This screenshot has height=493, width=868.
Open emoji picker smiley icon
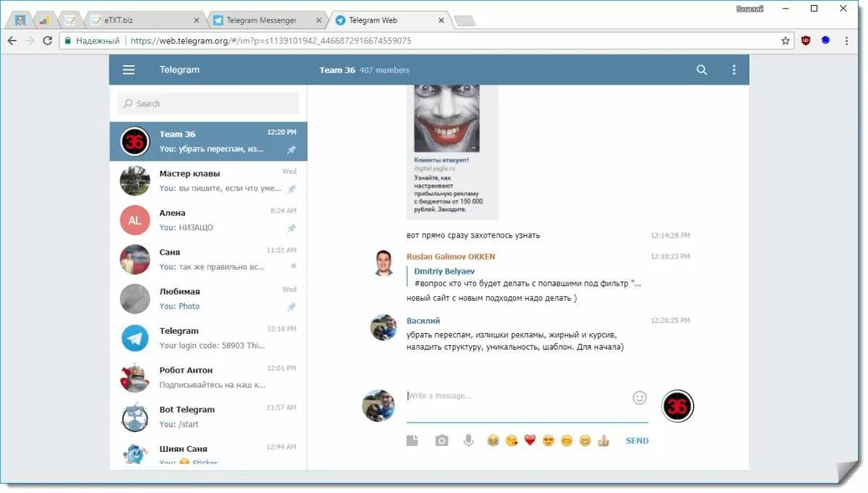[x=639, y=397]
